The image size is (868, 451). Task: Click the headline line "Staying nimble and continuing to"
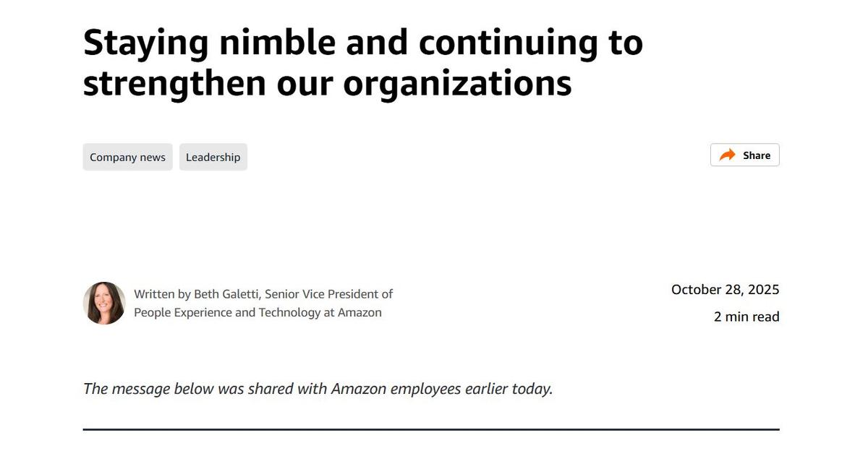click(x=362, y=42)
